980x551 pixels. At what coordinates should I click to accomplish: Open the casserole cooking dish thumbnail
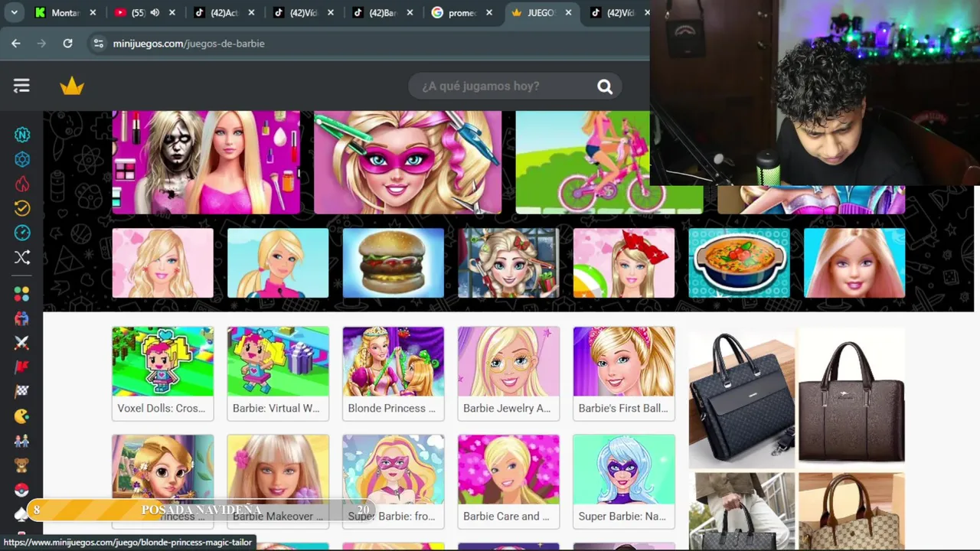coord(739,262)
